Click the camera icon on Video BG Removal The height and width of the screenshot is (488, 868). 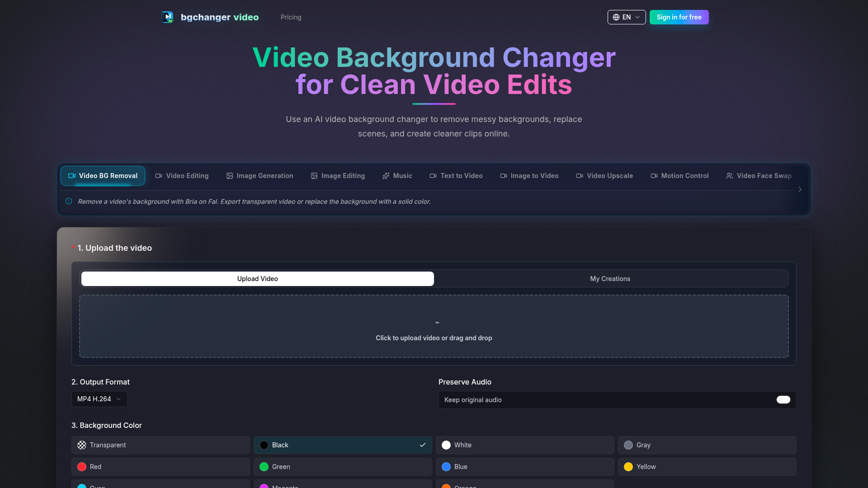72,176
